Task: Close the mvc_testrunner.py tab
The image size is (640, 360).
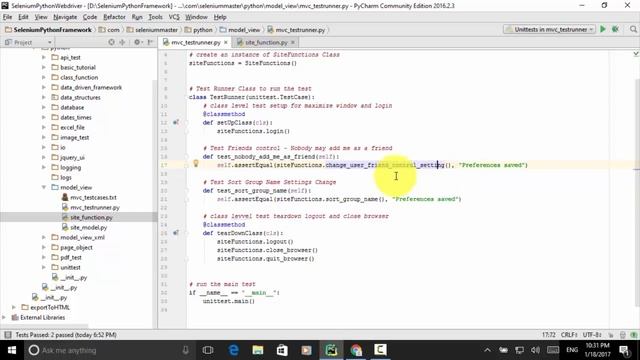Action: click(x=226, y=42)
